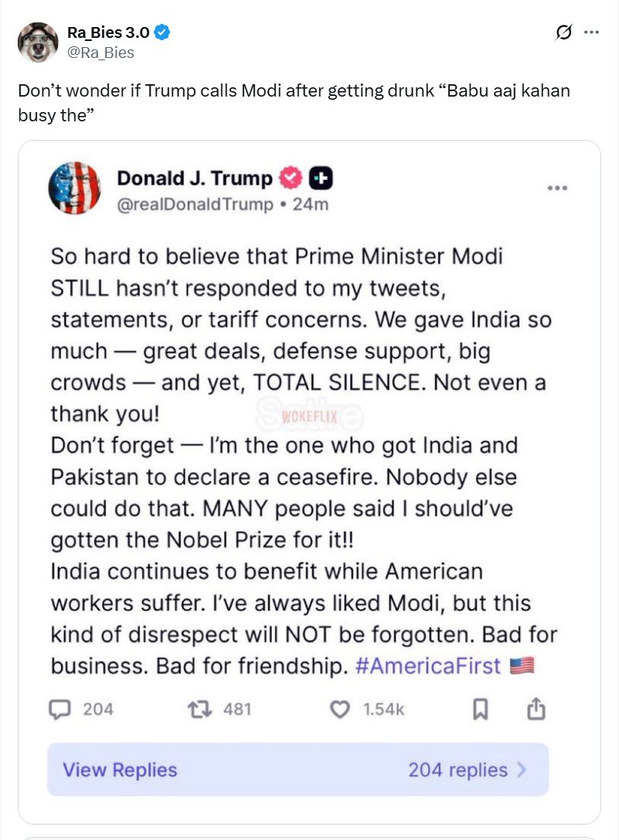Image resolution: width=619 pixels, height=840 pixels.
Task: Click the Grok icon on the tweet
Action: point(564,32)
